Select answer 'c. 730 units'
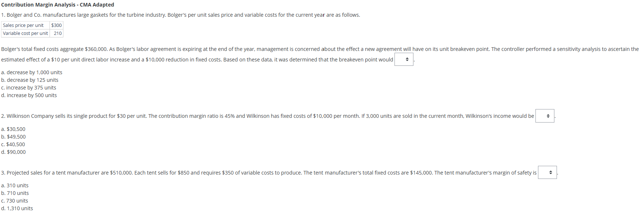The height and width of the screenshot is (216, 644). click(14, 200)
